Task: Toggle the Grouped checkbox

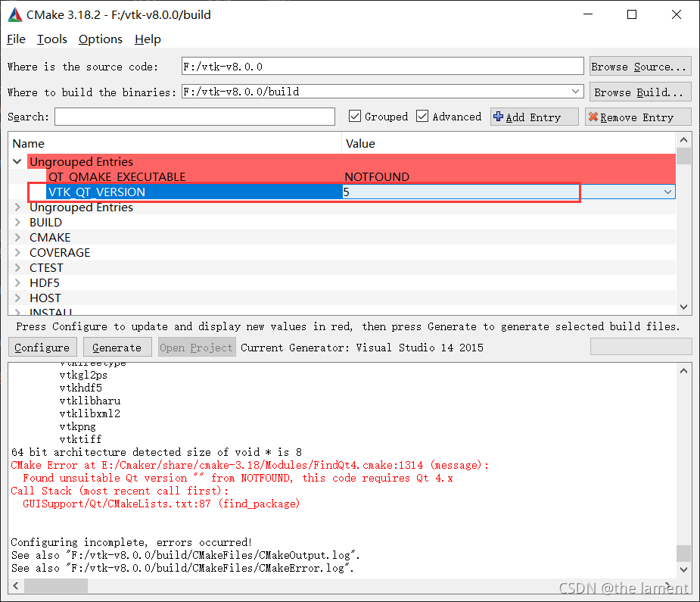Action: [x=355, y=116]
